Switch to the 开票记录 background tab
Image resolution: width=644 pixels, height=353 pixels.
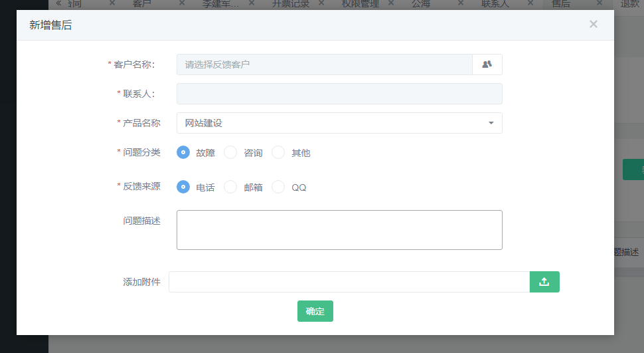[x=291, y=4]
